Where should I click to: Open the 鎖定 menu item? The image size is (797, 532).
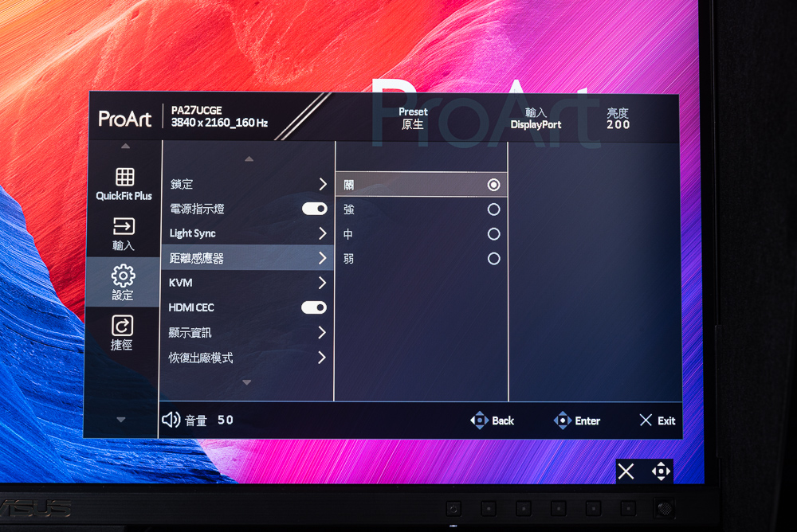point(249,184)
